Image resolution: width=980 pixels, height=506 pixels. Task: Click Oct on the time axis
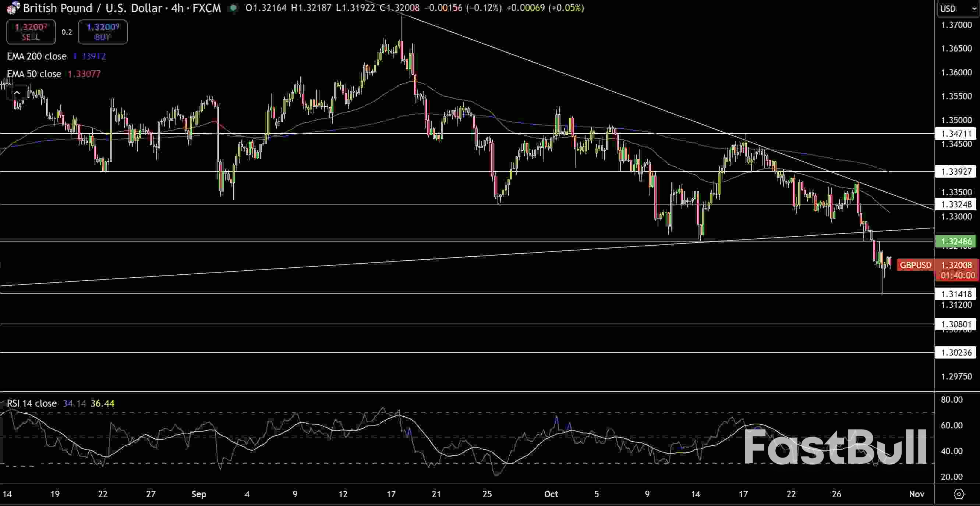pos(551,494)
